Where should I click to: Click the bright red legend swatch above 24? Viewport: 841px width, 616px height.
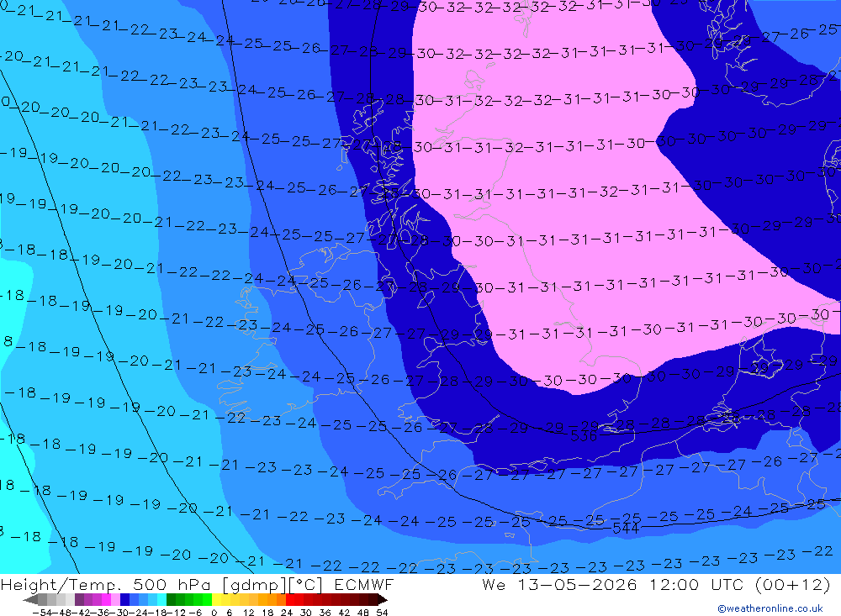(x=290, y=599)
